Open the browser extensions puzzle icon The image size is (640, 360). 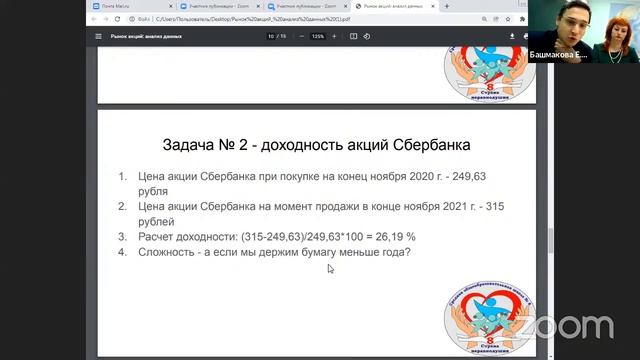522,19
